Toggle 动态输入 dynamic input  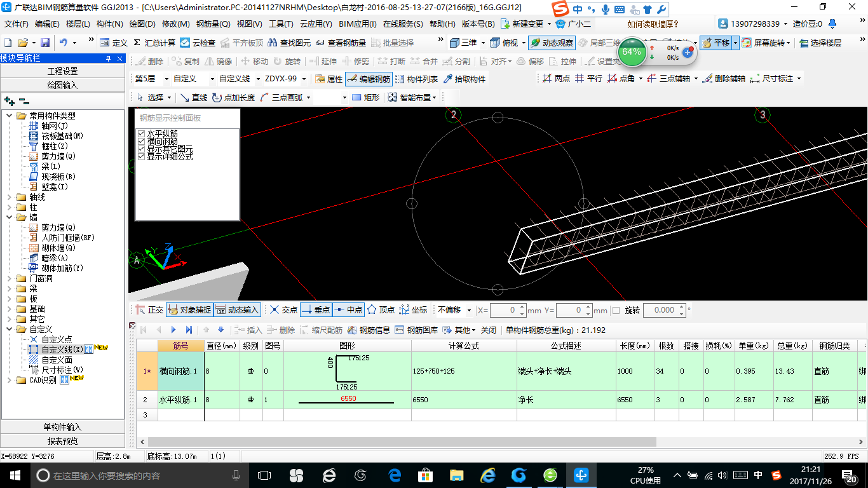(237, 309)
